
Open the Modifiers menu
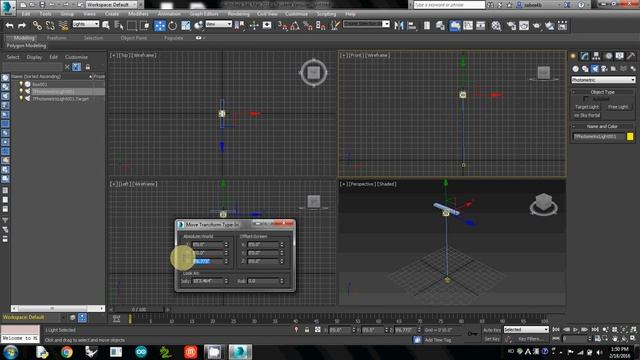pos(138,14)
